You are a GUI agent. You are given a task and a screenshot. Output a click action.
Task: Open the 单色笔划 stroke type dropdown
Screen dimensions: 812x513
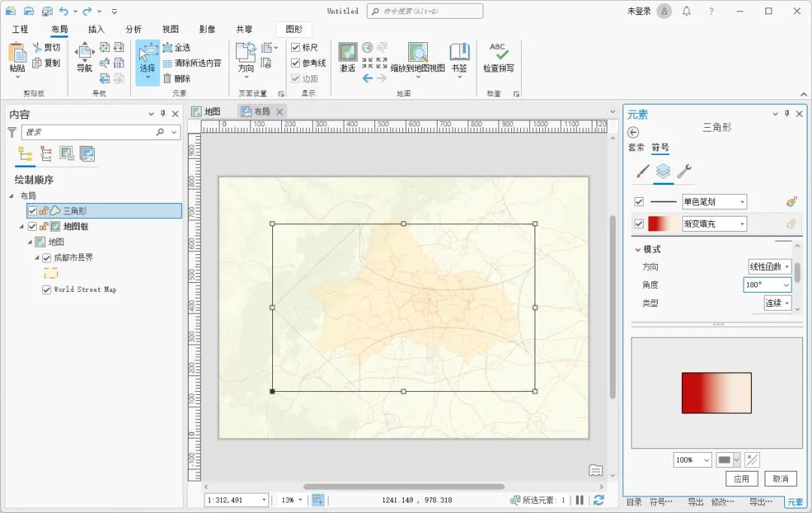[715, 202]
